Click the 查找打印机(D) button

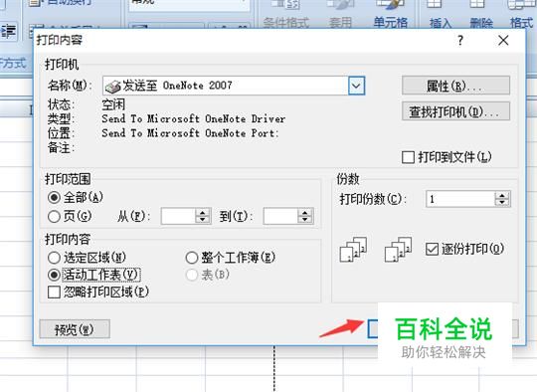coord(455,111)
